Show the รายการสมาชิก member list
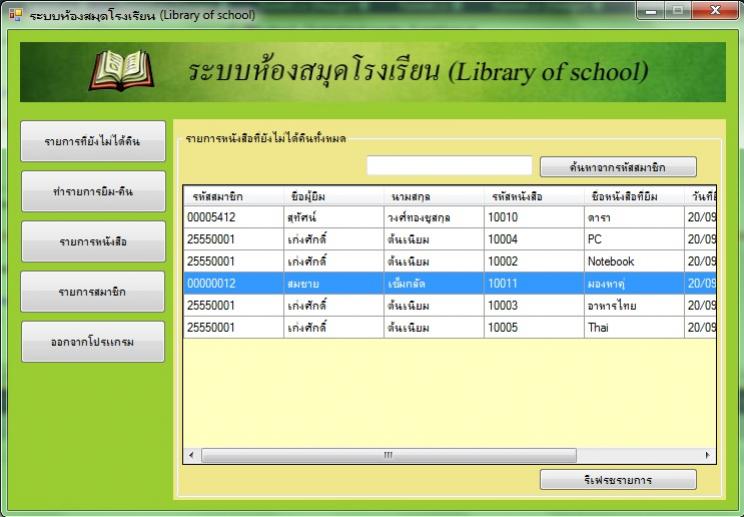Viewport: 744px width, 517px height. point(93,292)
